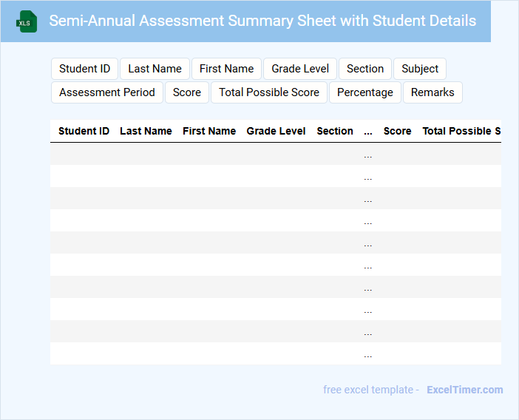Click the Grade Level column header
Image resolution: width=519 pixels, height=420 pixels.
276,131
